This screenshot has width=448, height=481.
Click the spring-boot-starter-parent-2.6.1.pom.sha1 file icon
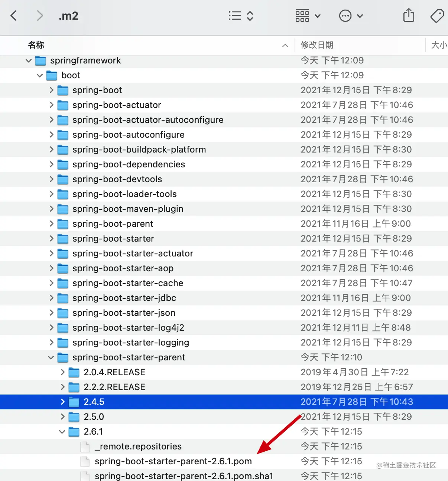click(85, 476)
